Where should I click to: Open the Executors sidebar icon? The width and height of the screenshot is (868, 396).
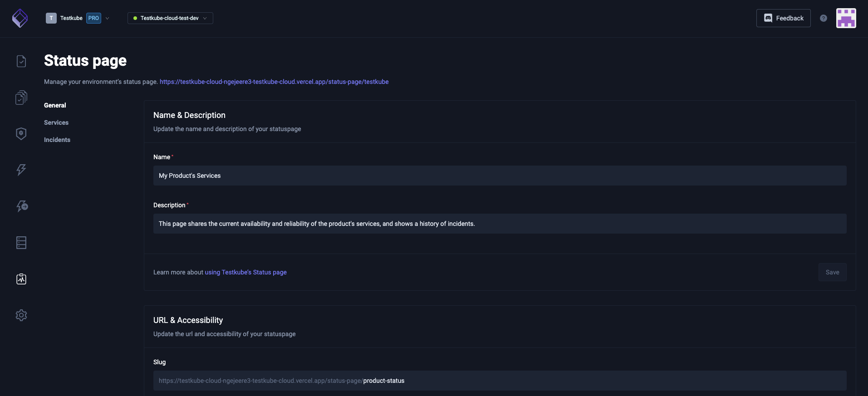coord(22,206)
